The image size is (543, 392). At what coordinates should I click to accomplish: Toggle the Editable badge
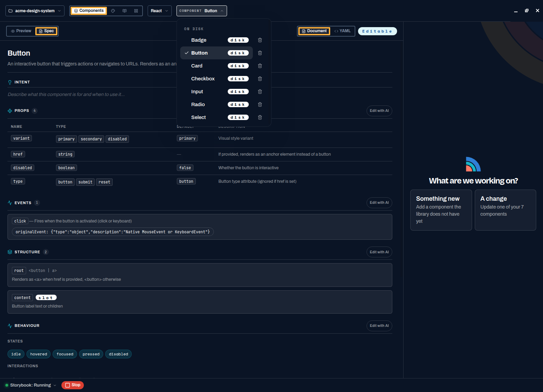(377, 31)
